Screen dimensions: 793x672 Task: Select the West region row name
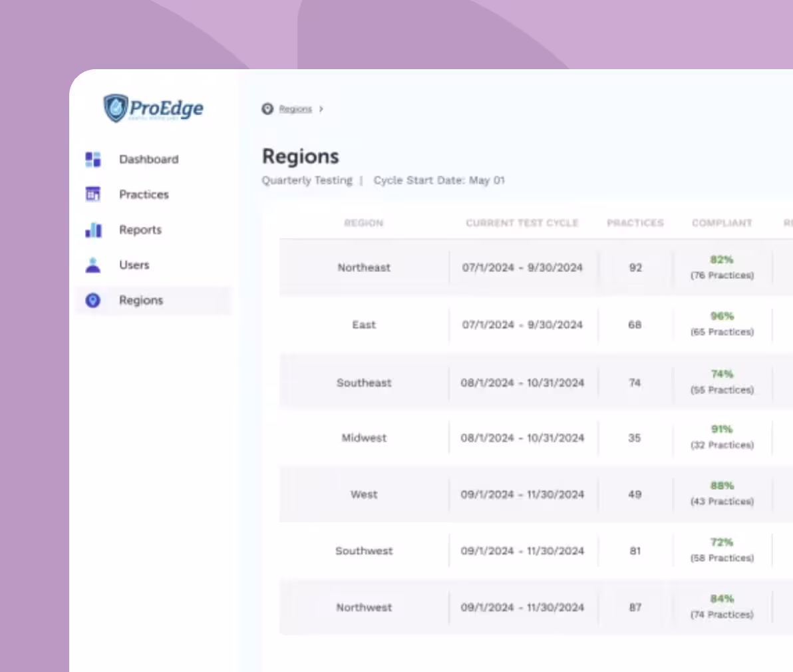click(x=364, y=494)
